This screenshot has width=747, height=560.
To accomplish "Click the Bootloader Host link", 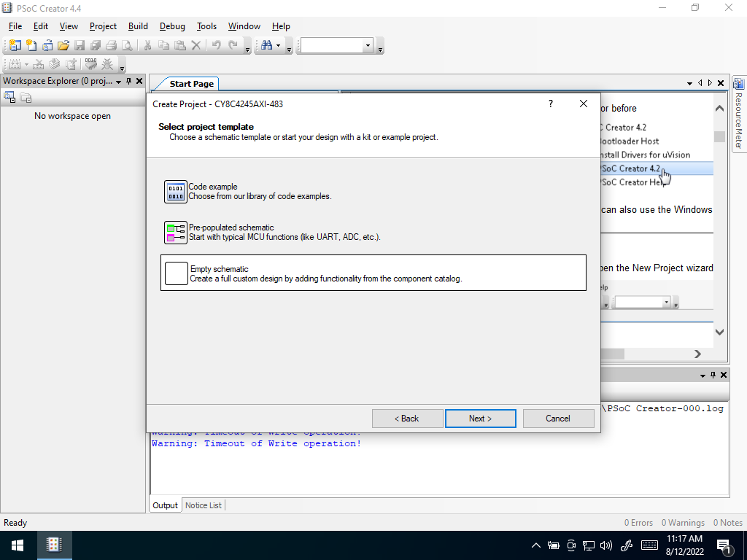I will point(630,141).
